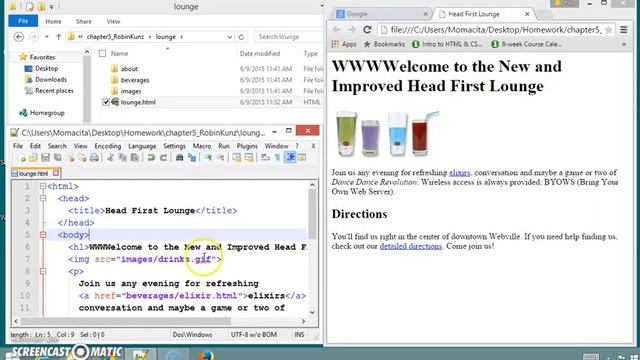
Task: Open Find with the binoculars icon
Action: 179,158
